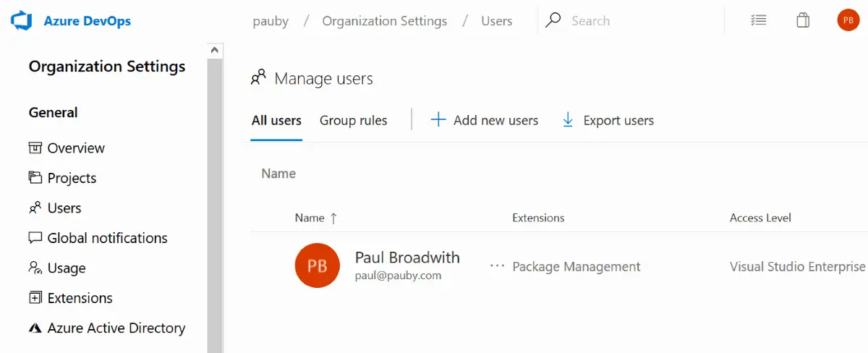Click the General section heading
This screenshot has height=353, width=868.
point(54,113)
